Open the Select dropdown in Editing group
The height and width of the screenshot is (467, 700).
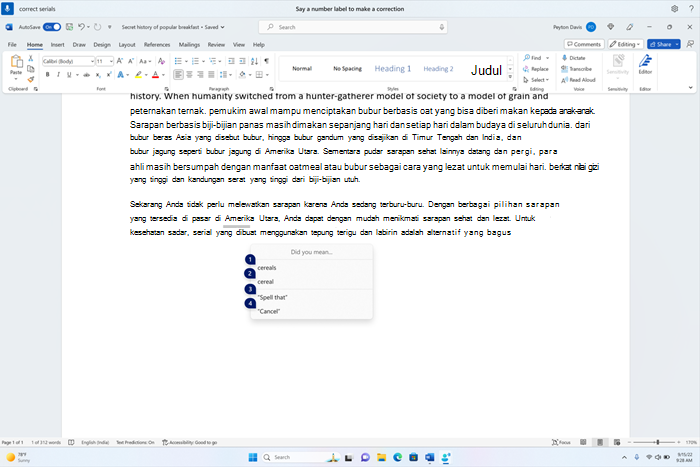[536, 80]
